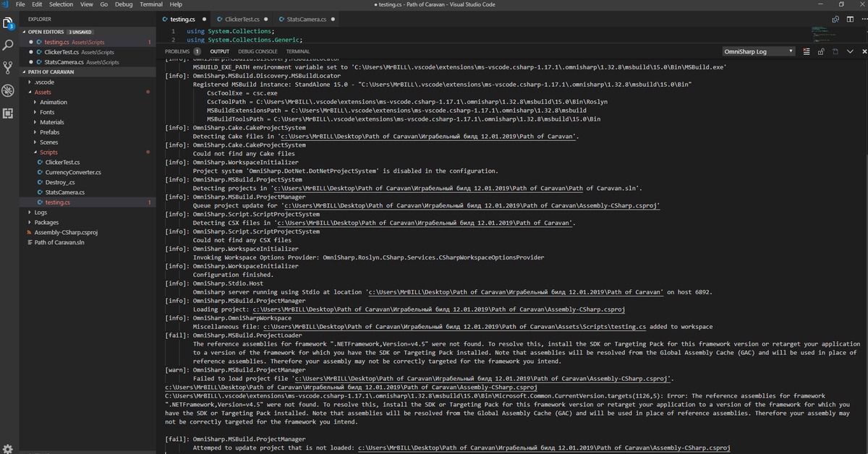
Task: Switch to the Terminal panel tab
Action: coord(297,51)
